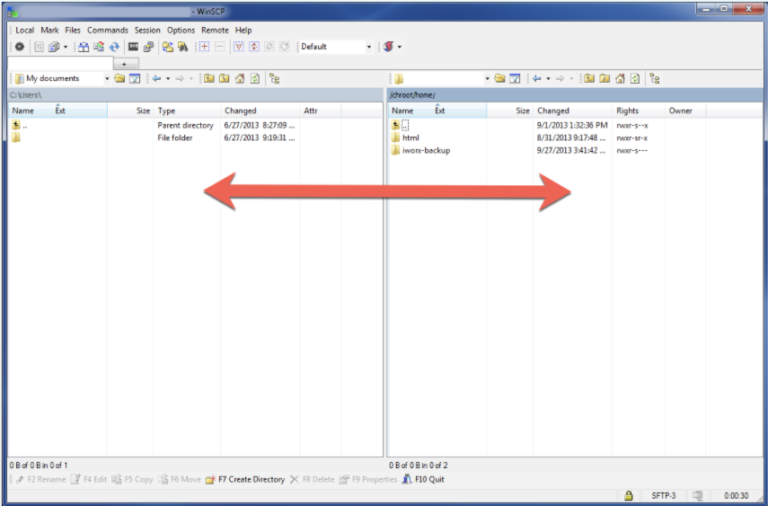The image size is (768, 506).
Task: Open remote directory tree icon
Action: coord(654,78)
